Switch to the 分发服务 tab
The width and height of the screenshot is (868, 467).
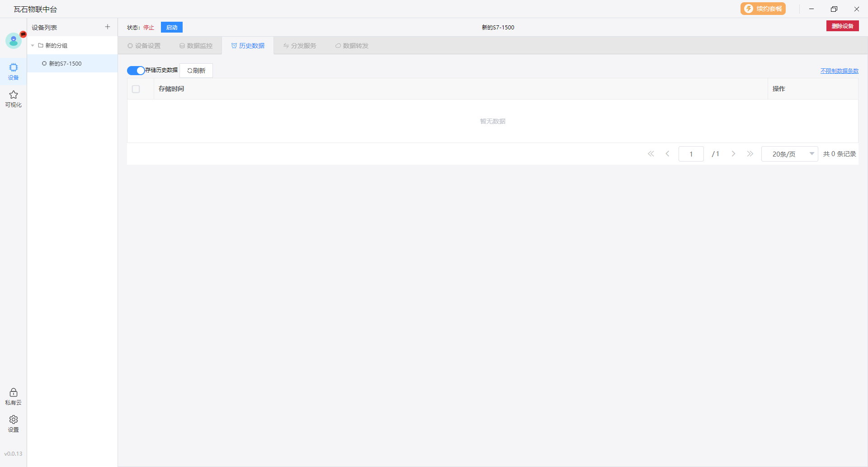coord(300,46)
